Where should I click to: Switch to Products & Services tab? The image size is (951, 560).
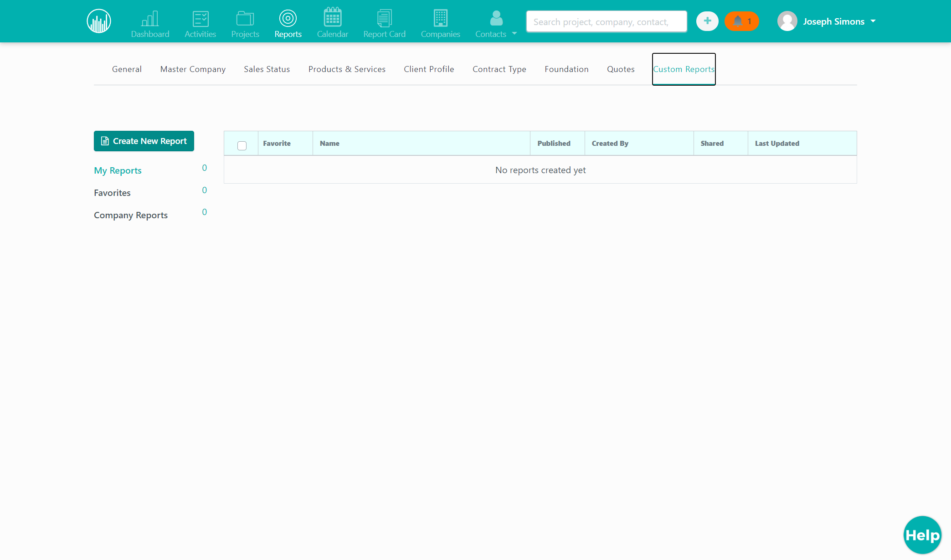point(347,69)
